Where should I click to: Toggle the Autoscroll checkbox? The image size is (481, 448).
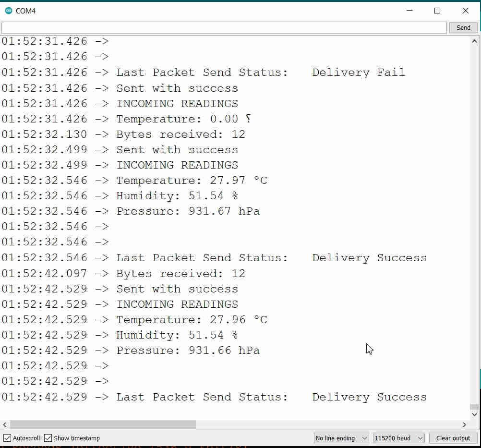tap(7, 438)
